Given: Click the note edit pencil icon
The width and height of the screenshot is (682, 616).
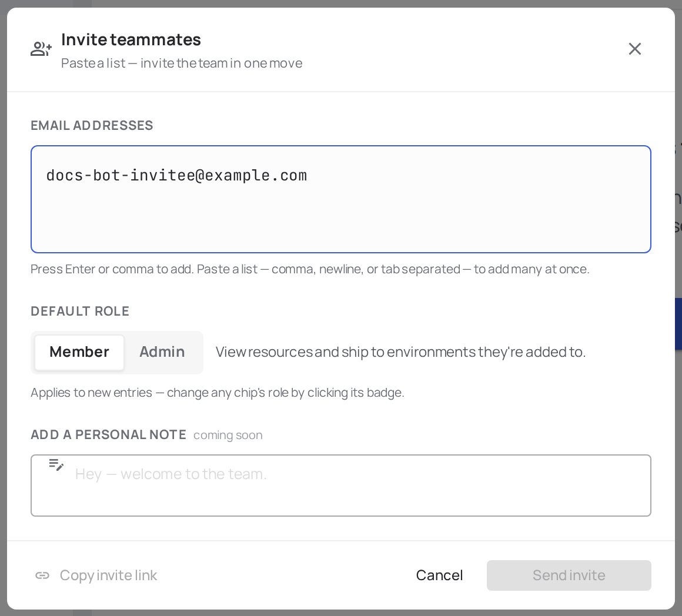Looking at the screenshot, I should (x=56, y=465).
